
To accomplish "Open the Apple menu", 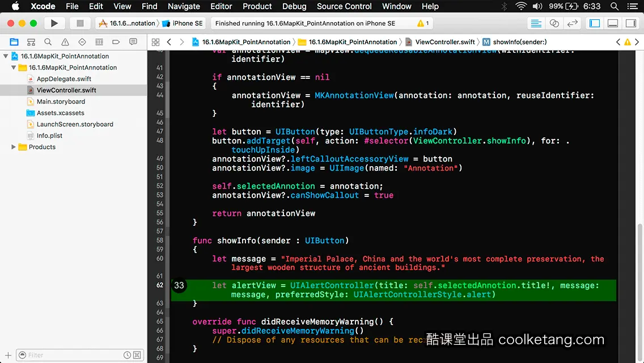I will (15, 6).
